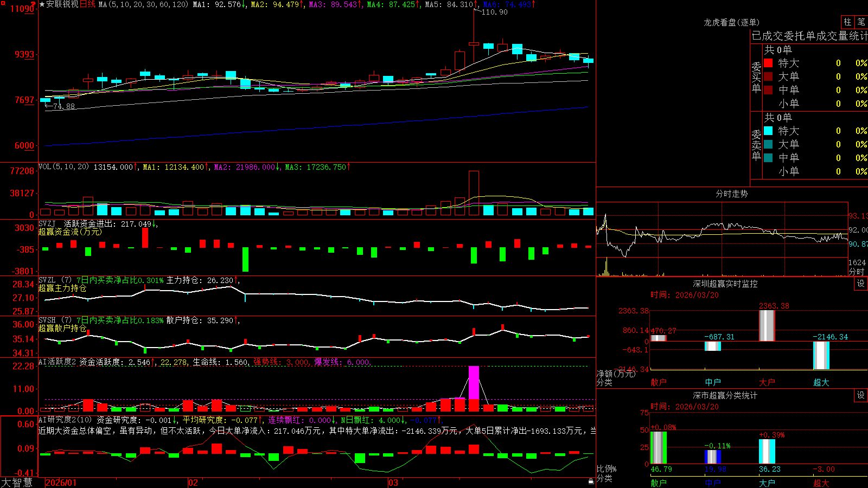Click the teal 大单 sell-order swatch
Image resolution: width=868 pixels, height=488 pixels.
click(768, 144)
